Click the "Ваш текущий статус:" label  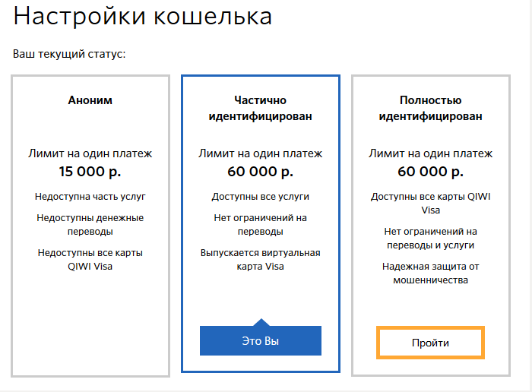tap(69, 55)
